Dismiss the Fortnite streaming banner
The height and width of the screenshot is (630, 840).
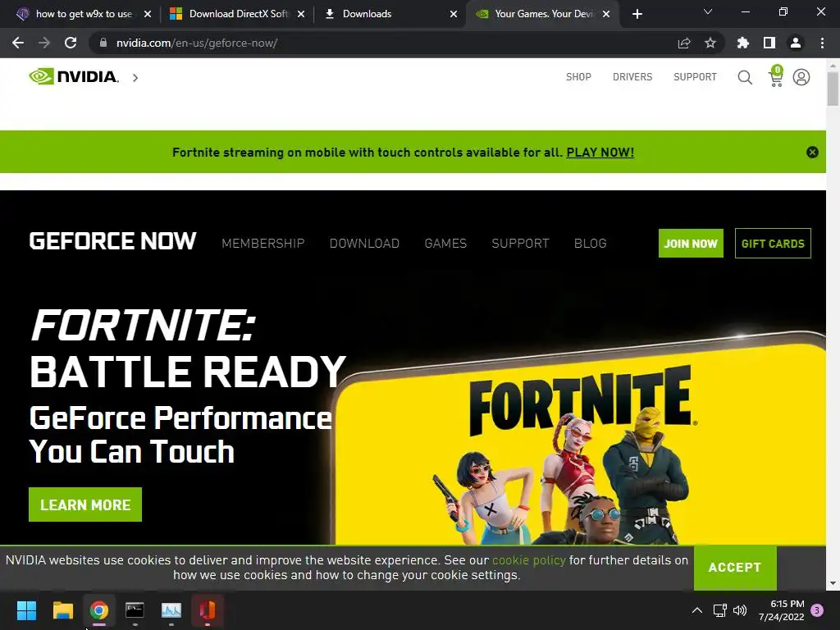pyautogui.click(x=812, y=152)
